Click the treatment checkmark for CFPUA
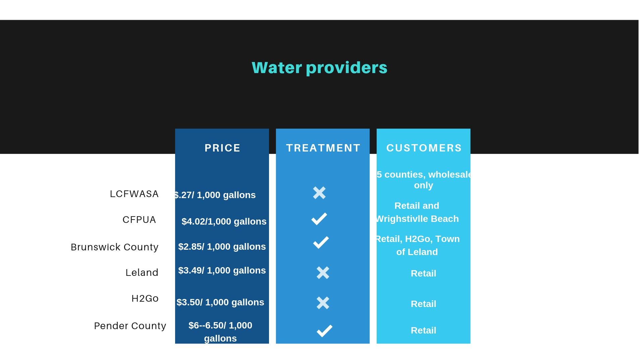The height and width of the screenshot is (362, 644). click(x=319, y=219)
